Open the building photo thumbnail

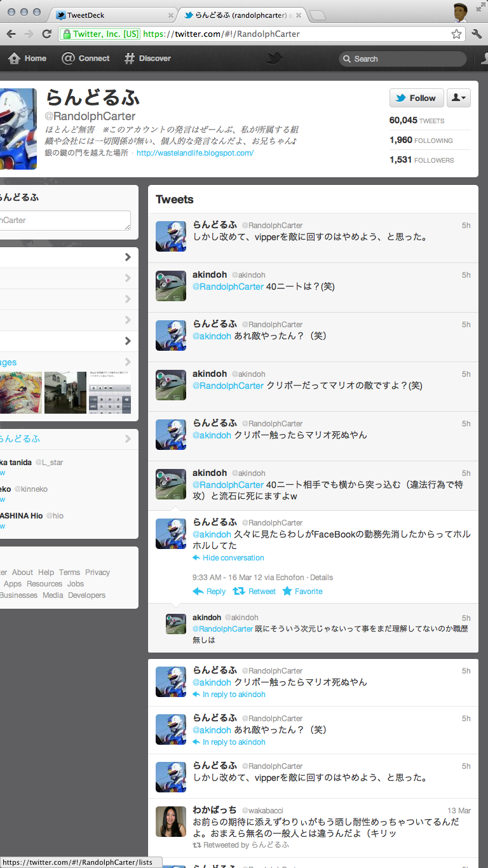(65, 393)
